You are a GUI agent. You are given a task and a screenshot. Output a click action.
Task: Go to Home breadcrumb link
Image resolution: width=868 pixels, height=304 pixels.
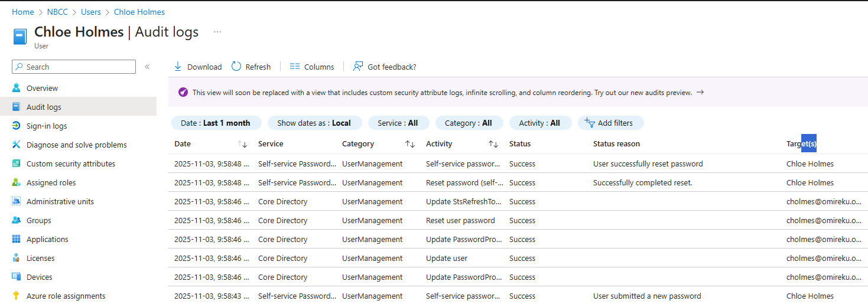pyautogui.click(x=23, y=12)
